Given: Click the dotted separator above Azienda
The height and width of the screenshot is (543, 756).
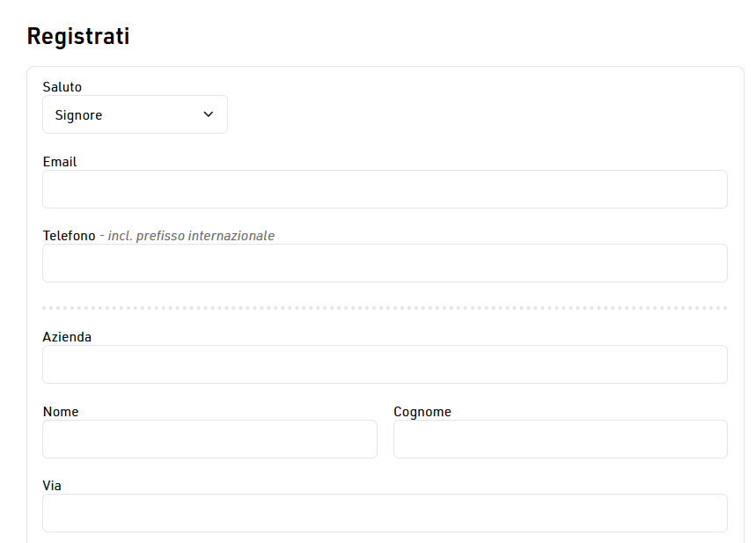Looking at the screenshot, I should pyautogui.click(x=385, y=308).
